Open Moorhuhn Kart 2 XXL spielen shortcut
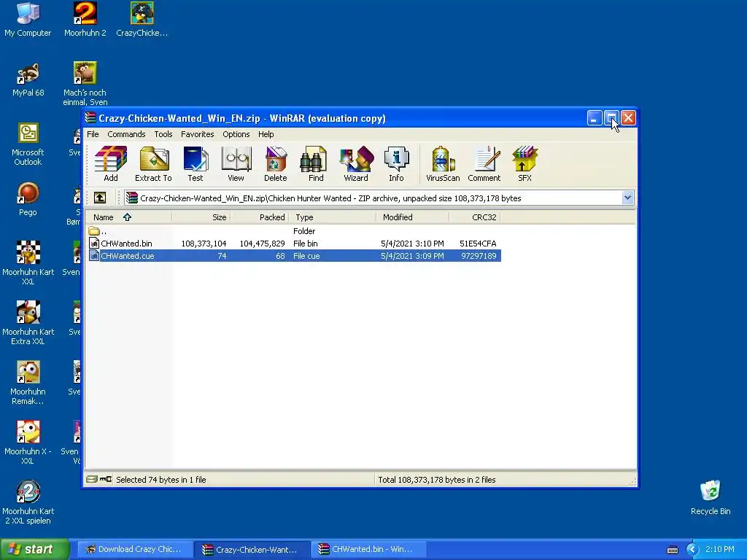Screen dimensions: 747x560 point(28,502)
